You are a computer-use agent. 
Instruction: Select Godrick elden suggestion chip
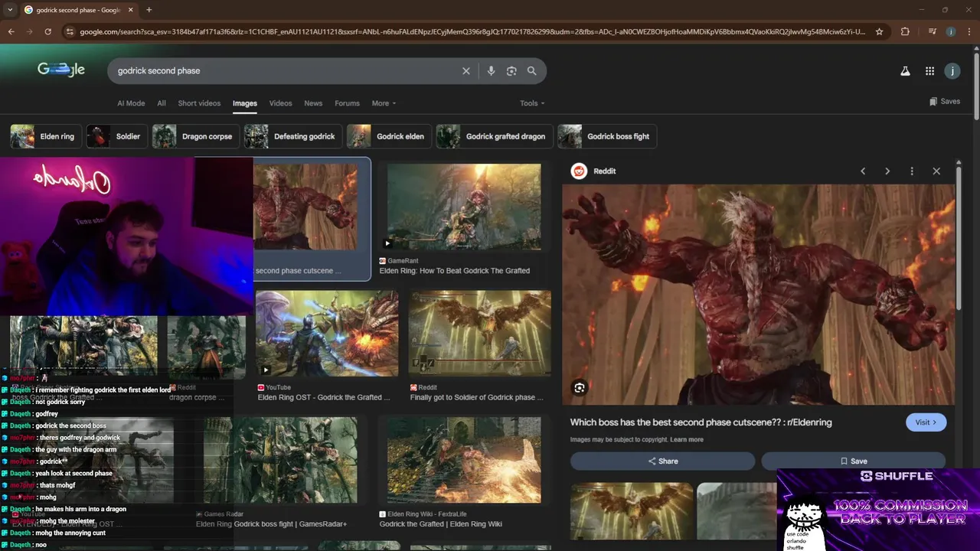[389, 136]
